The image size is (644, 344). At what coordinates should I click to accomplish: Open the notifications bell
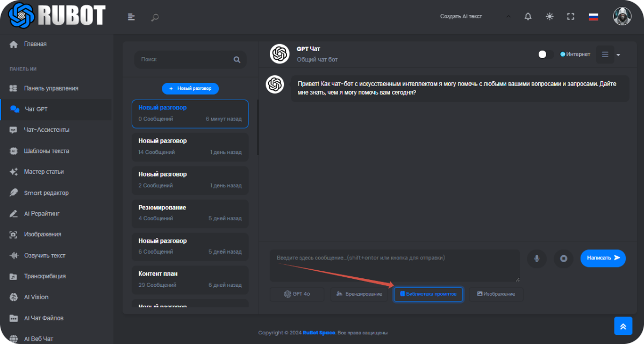click(528, 17)
